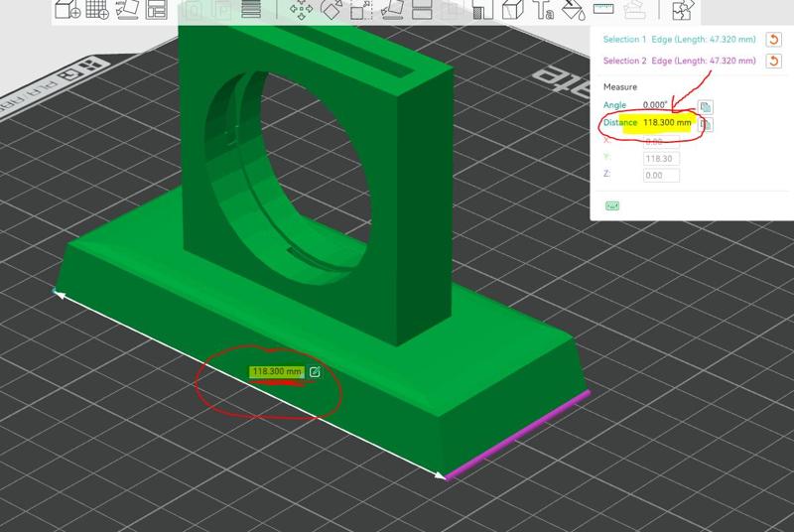The height and width of the screenshot is (532, 794).
Task: Copy the Distance value to clipboard
Action: pyautogui.click(x=706, y=124)
